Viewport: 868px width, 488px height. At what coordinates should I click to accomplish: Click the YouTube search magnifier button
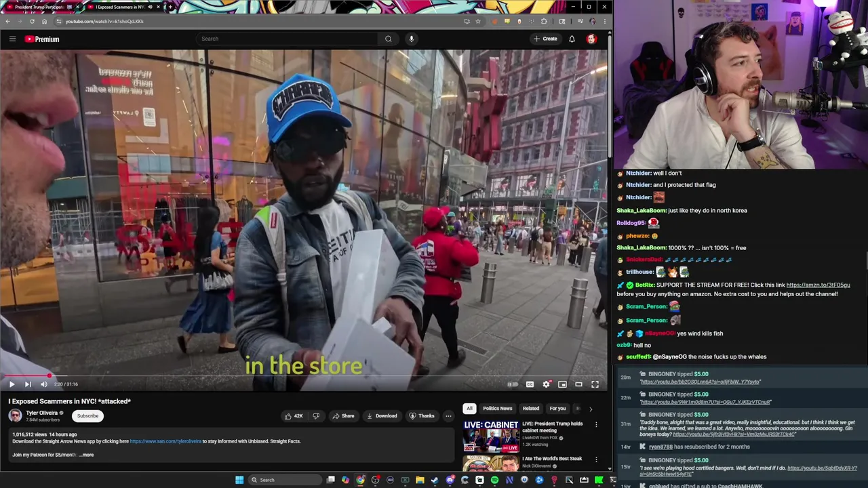tap(389, 39)
